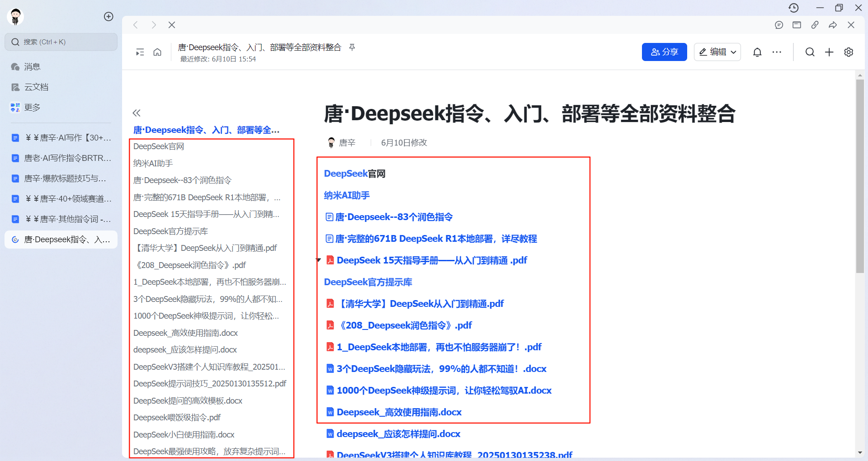Click the forward share arrow icon

[833, 25]
